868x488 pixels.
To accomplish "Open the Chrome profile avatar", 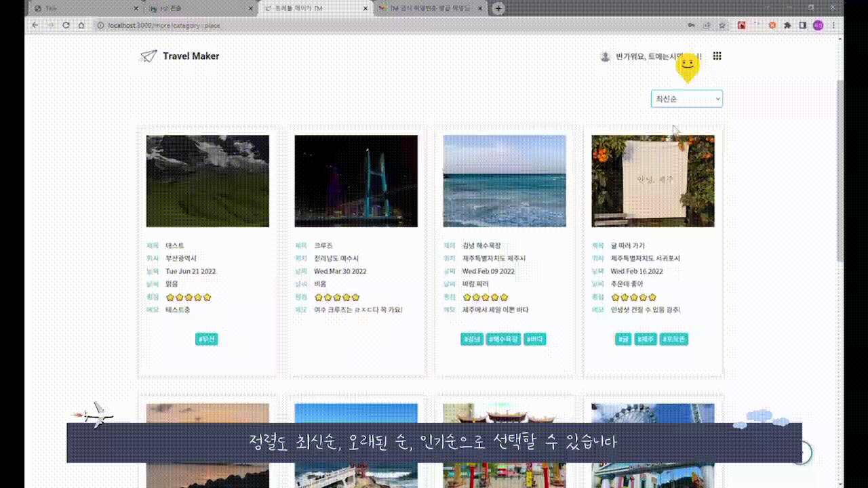I will tap(818, 25).
